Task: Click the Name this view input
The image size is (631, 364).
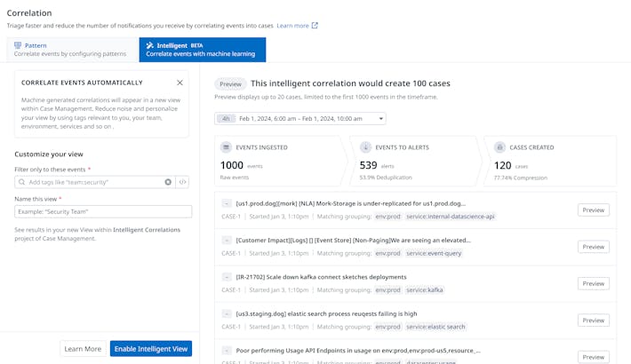Action: tap(103, 211)
